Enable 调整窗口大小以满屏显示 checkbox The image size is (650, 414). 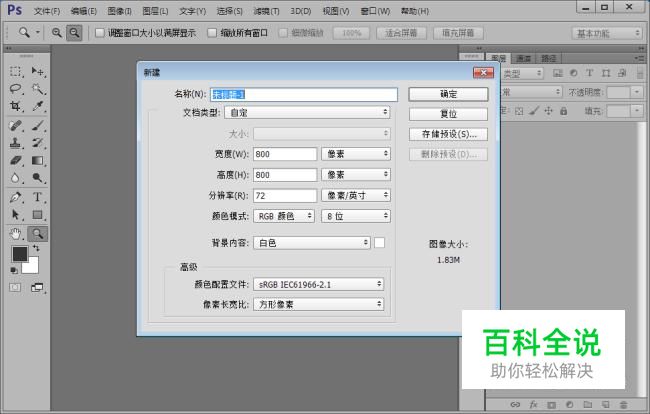(x=99, y=33)
